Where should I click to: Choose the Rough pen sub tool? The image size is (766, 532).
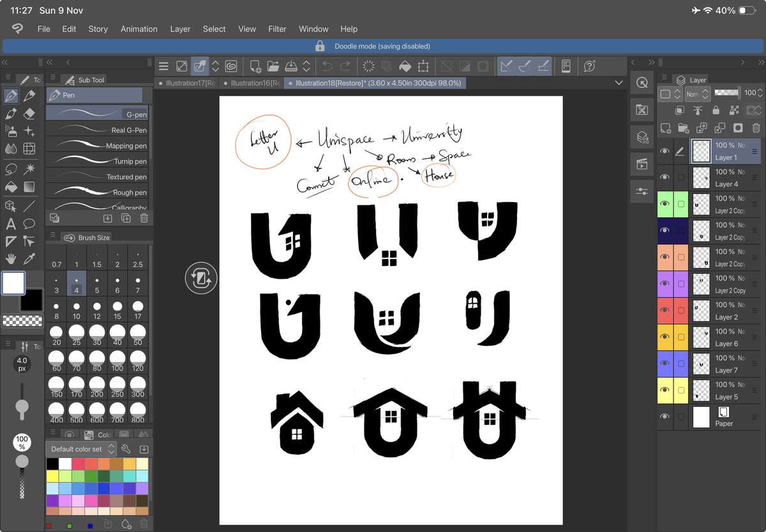97,191
